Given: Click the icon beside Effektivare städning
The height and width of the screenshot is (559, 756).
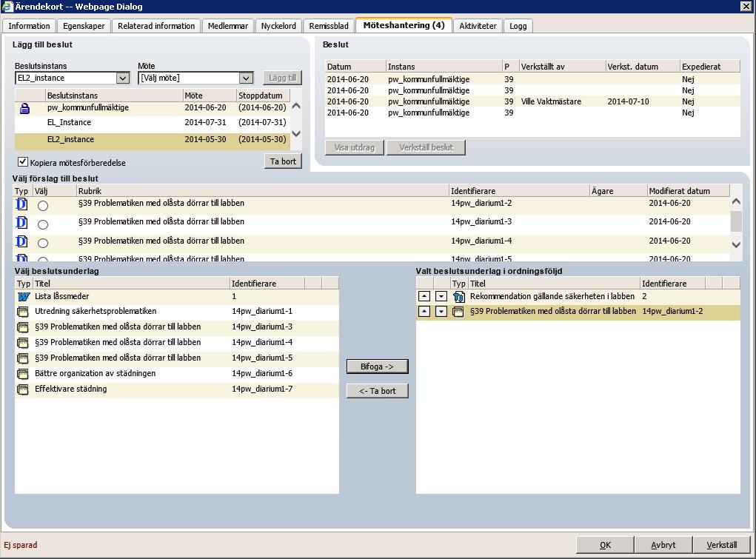Looking at the screenshot, I should [x=23, y=389].
